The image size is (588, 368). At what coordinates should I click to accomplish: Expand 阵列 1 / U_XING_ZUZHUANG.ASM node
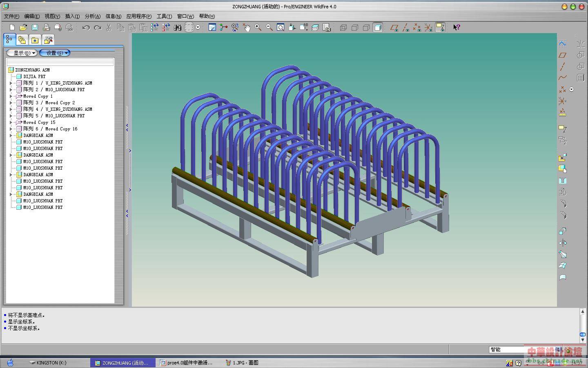click(11, 83)
